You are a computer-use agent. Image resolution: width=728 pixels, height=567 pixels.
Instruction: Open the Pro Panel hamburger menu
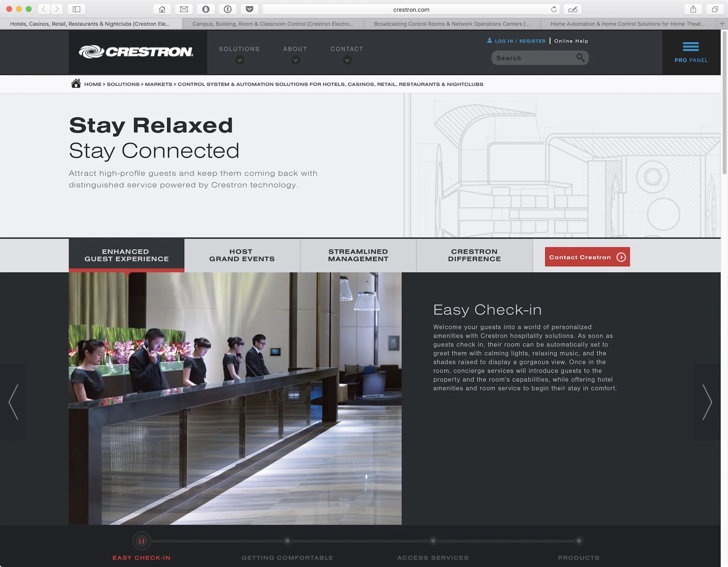691,47
